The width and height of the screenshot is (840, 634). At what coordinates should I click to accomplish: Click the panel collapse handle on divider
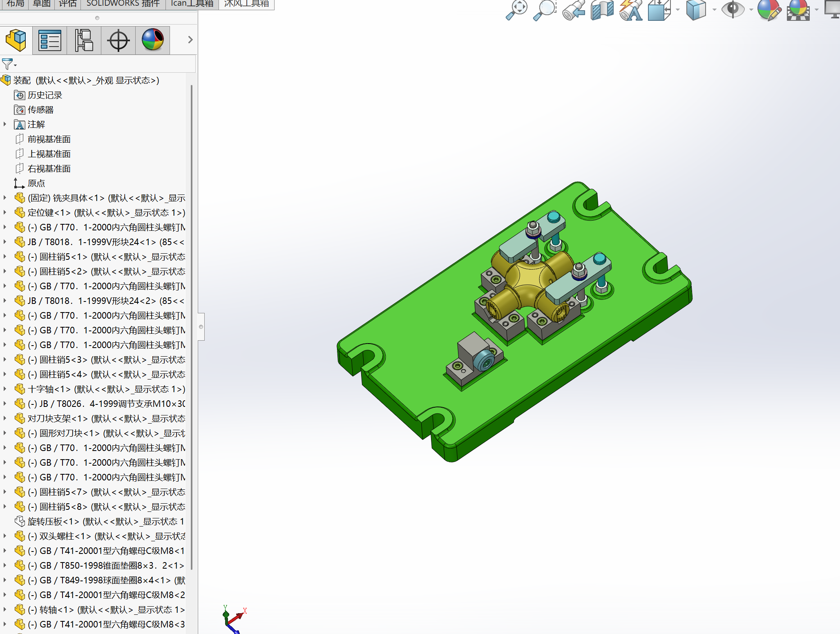(x=201, y=326)
